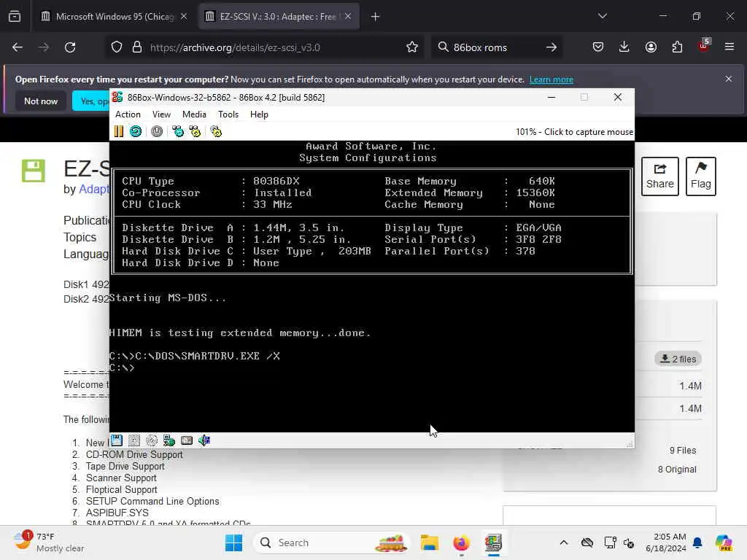The image size is (747, 560).
Task: Click the Firefox back arrow
Action: tap(18, 47)
